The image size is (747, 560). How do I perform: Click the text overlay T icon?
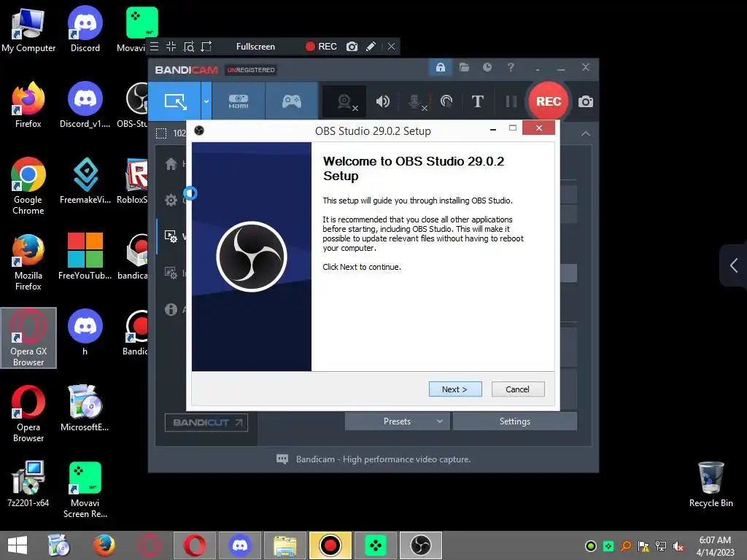tap(477, 101)
